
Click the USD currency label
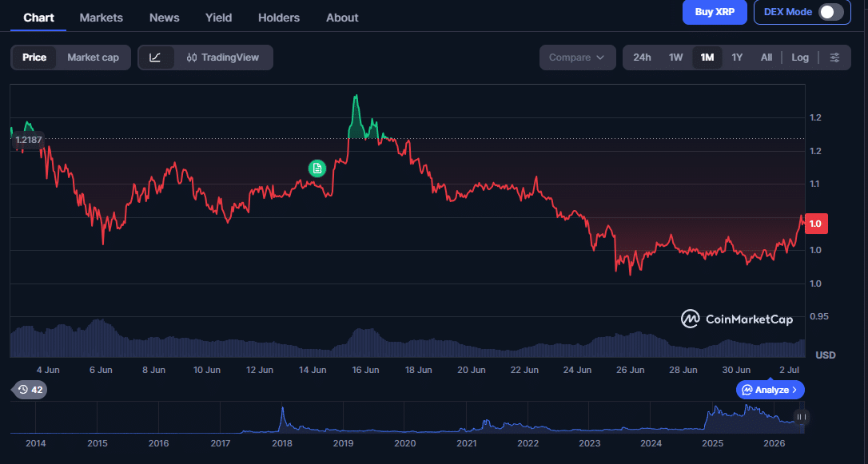[826, 355]
